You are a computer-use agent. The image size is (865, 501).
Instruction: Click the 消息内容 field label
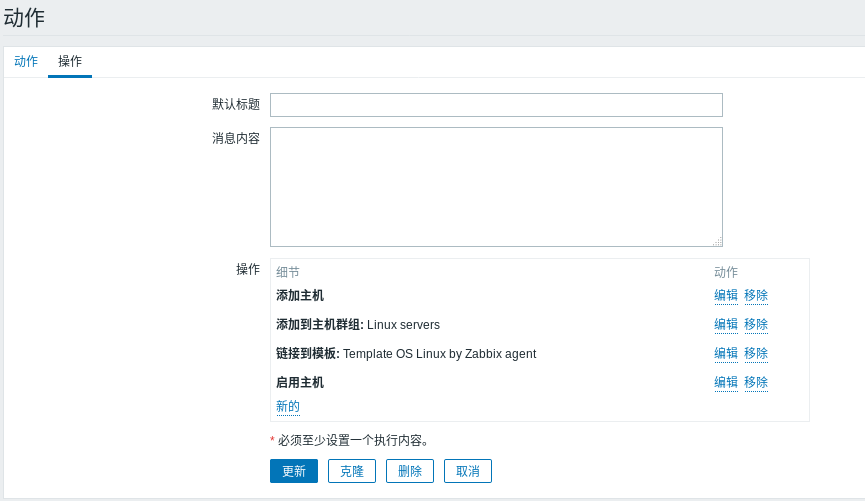[236, 138]
